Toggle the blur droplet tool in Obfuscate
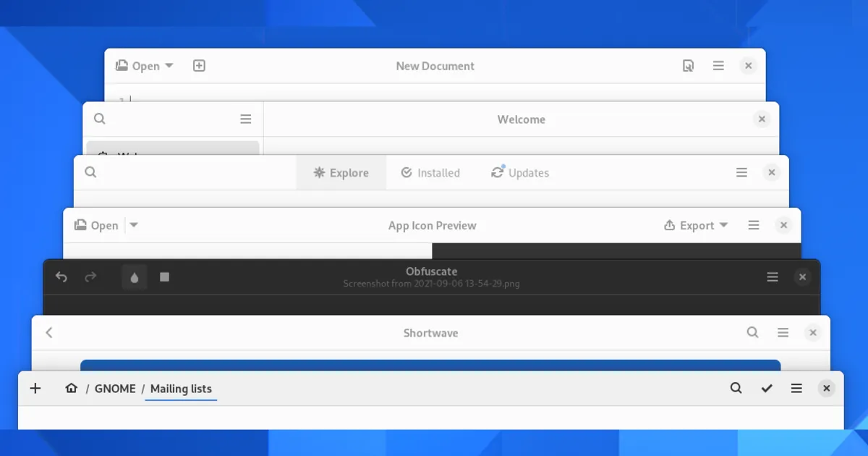Screen dimensions: 868x456 click(x=134, y=277)
